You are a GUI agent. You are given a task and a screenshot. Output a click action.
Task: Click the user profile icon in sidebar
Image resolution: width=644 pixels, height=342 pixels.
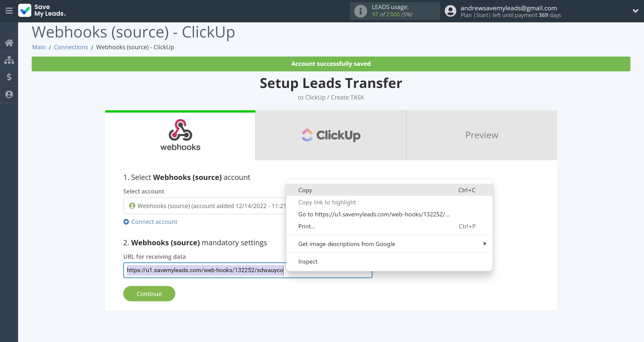pos(9,94)
